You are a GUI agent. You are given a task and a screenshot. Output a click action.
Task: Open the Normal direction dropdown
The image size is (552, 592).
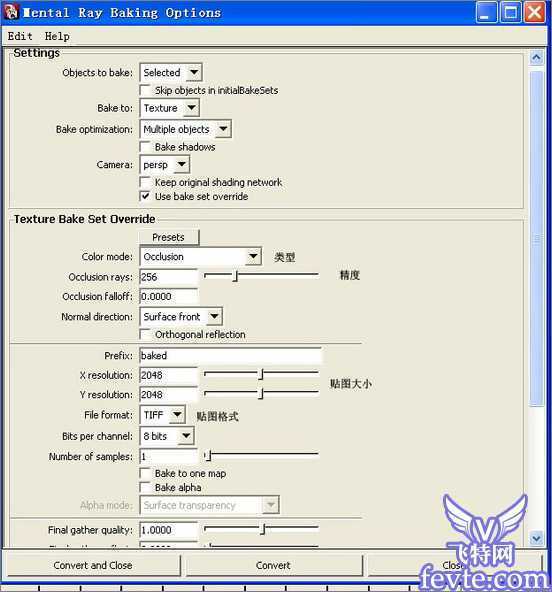pos(181,316)
